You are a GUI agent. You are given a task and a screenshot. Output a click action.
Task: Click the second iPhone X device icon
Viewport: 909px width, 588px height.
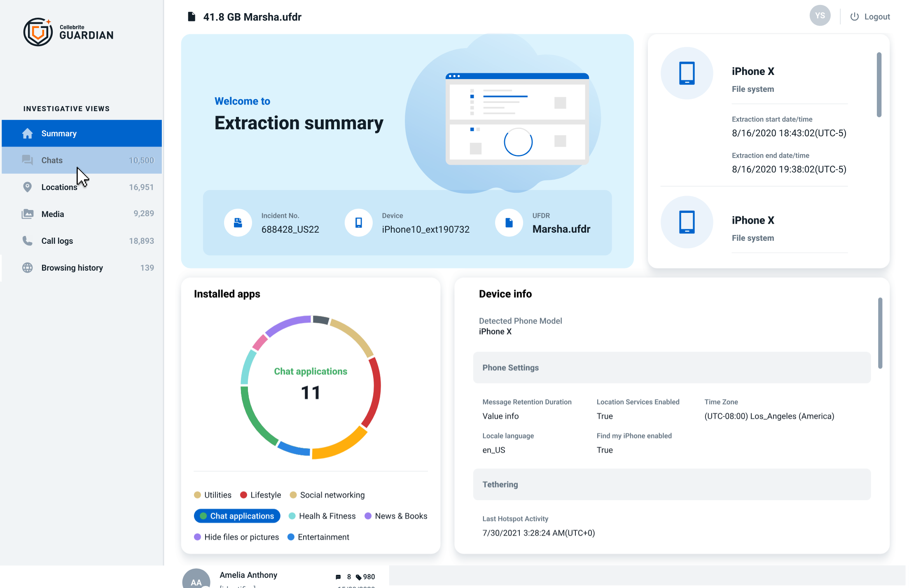click(x=687, y=222)
